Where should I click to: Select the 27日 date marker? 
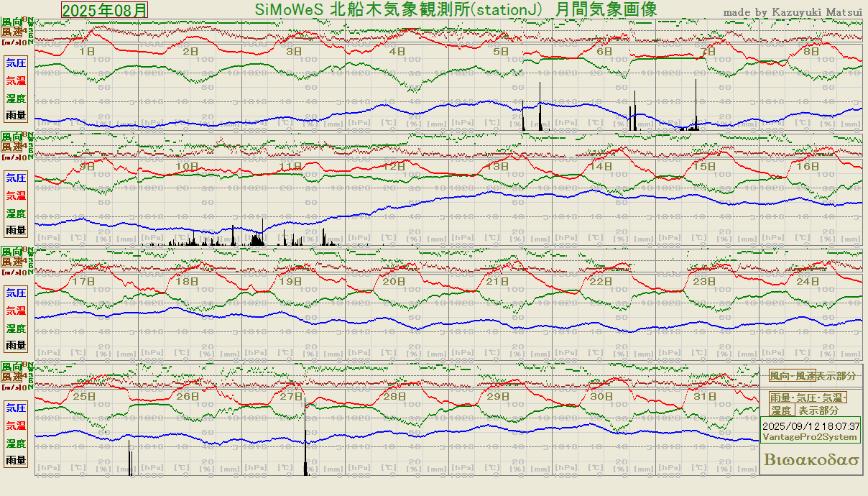coord(291,396)
